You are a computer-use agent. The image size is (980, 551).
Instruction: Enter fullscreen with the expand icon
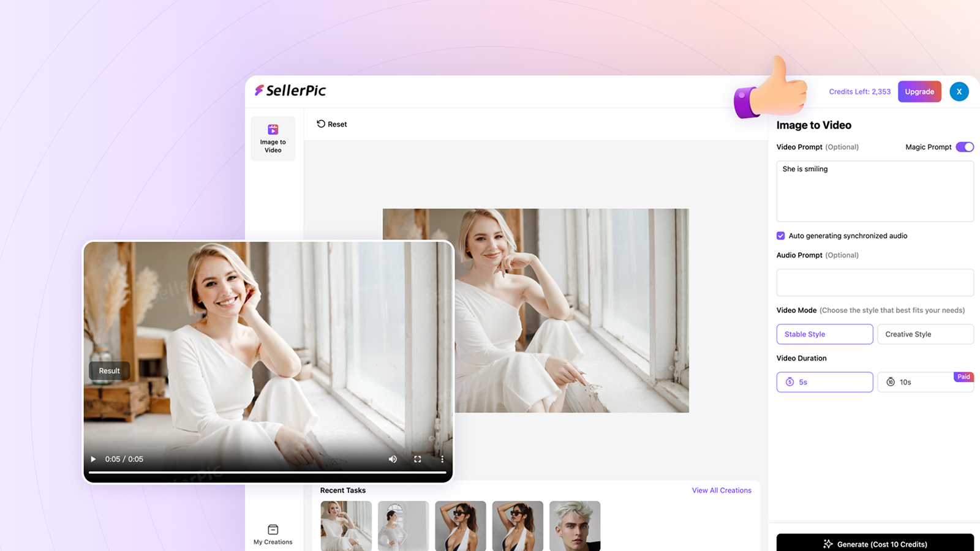418,459
